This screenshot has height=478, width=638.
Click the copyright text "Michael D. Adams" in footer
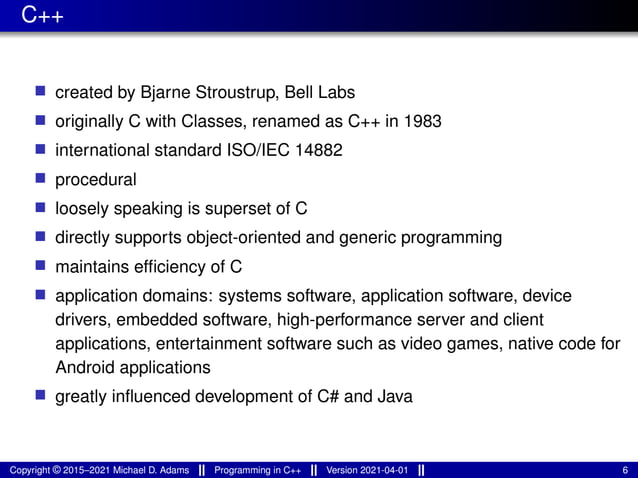151,470
